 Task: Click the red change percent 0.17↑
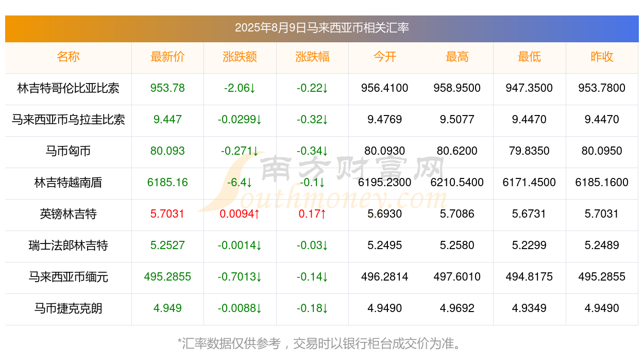(x=312, y=214)
